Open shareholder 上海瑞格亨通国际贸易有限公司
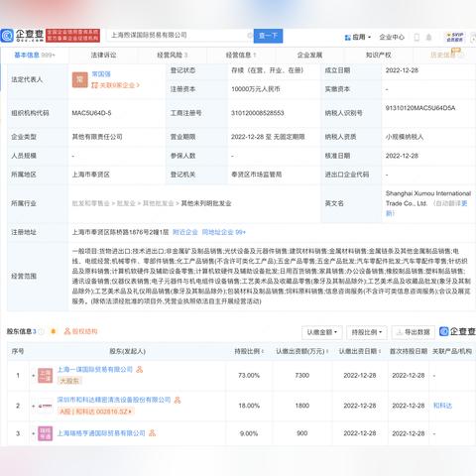The width and height of the screenshot is (476, 476). 101,432
